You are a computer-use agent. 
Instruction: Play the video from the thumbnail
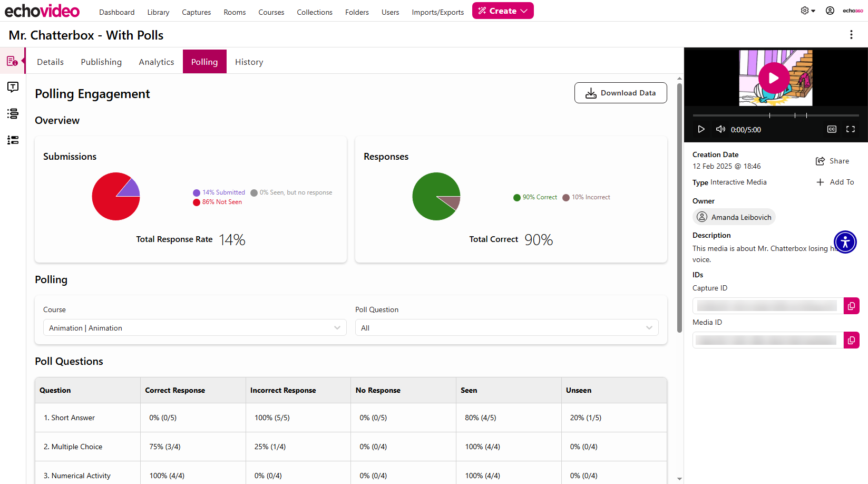(774, 78)
